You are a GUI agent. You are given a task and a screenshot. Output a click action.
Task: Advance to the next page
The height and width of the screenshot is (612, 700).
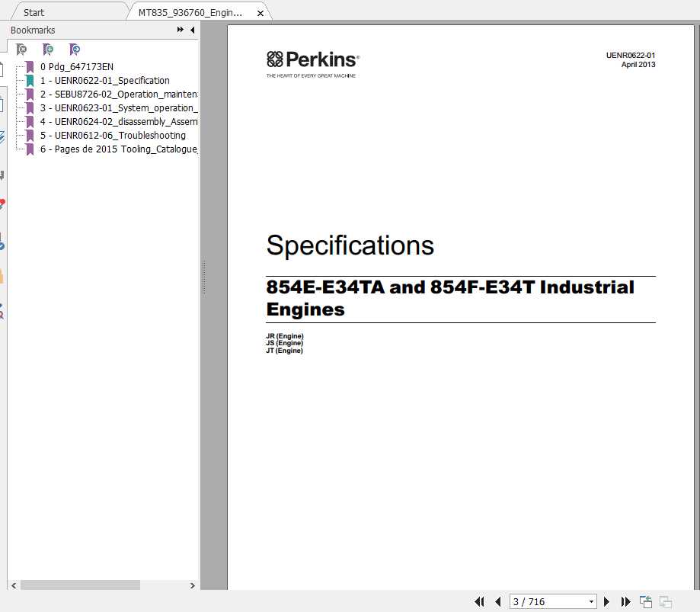point(606,601)
